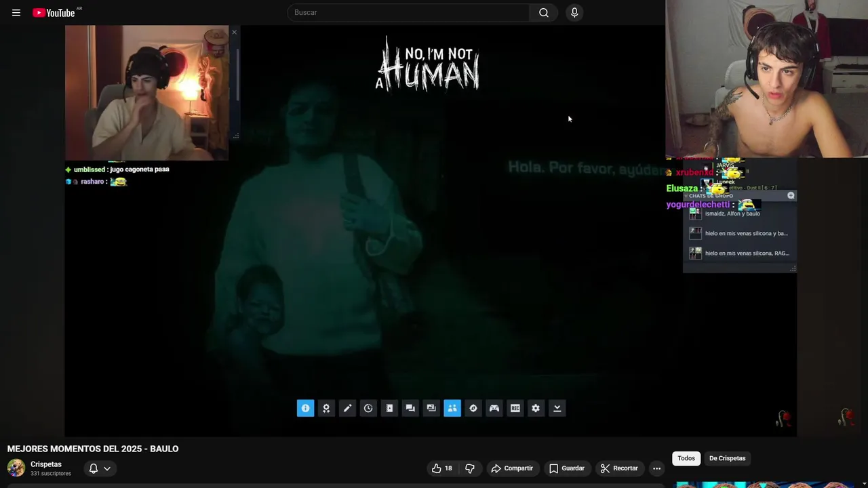Open the overlay compass browser icon
This screenshot has height=488, width=868.
pos(473,408)
